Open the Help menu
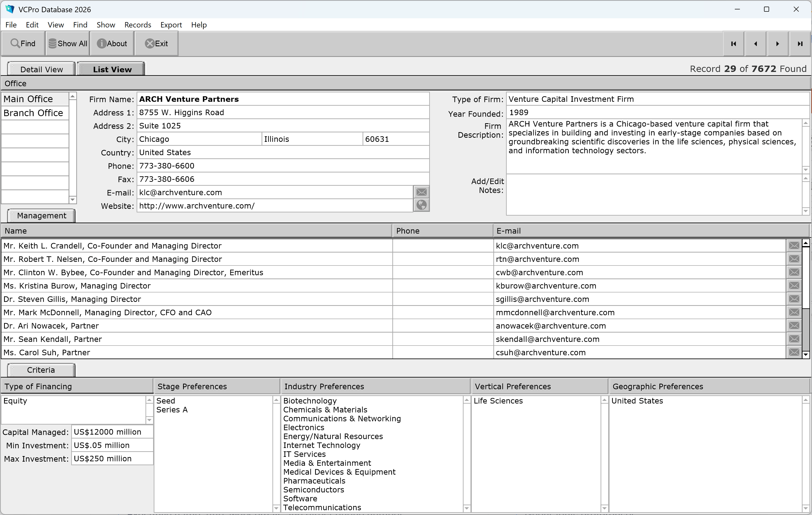Viewport: 812px width, 515px height. click(199, 25)
